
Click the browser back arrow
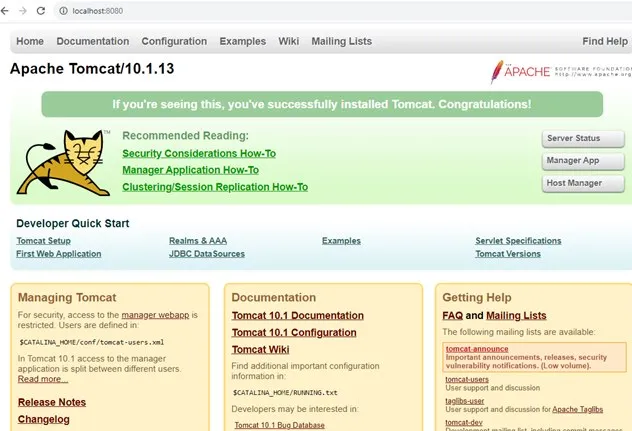point(5,11)
